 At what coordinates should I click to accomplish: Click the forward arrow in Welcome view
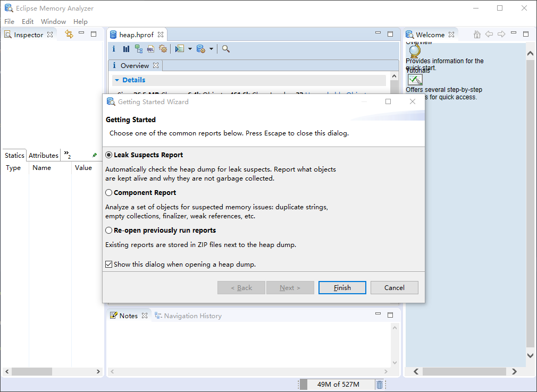(501, 34)
